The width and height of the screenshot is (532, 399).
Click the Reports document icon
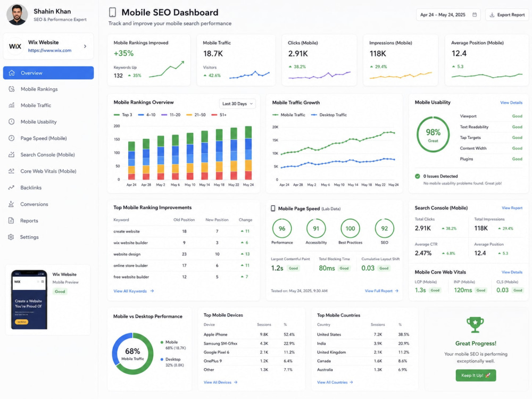(x=11, y=221)
